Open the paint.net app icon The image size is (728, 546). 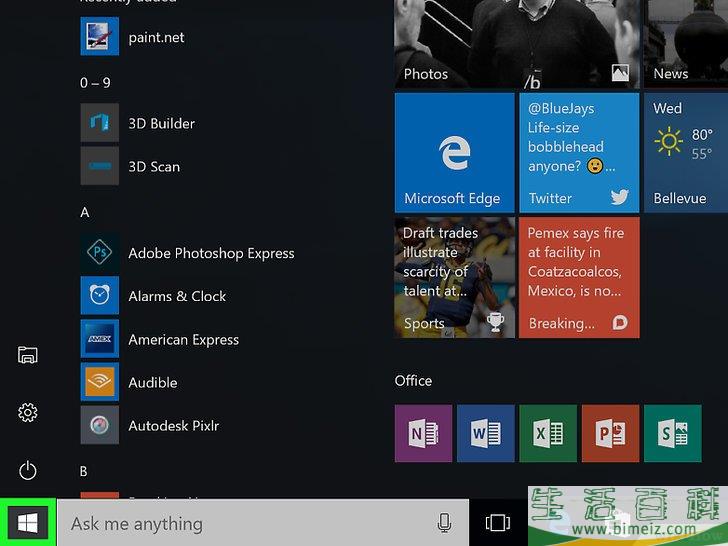pos(99,37)
